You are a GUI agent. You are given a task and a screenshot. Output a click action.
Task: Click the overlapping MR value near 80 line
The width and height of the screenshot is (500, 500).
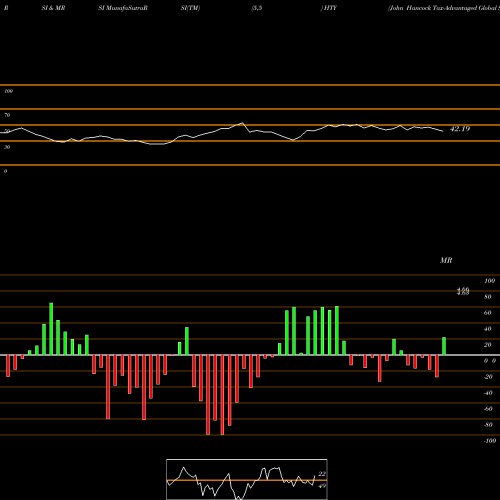463,291
